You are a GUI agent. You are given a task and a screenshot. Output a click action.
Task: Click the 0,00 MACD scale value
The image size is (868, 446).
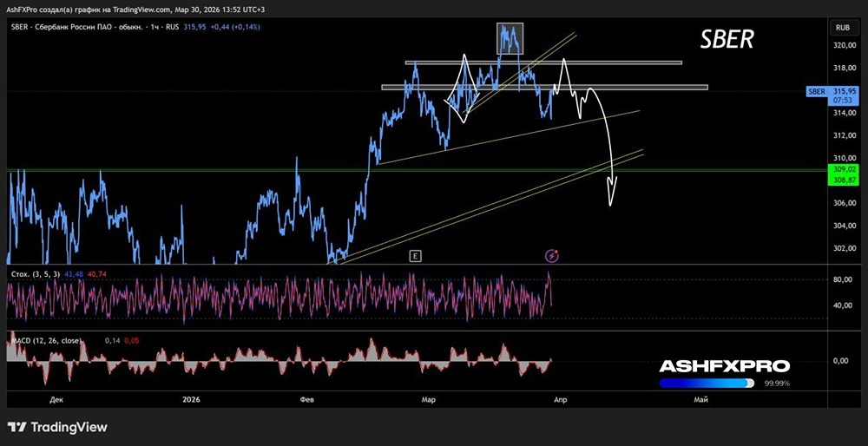(840, 361)
